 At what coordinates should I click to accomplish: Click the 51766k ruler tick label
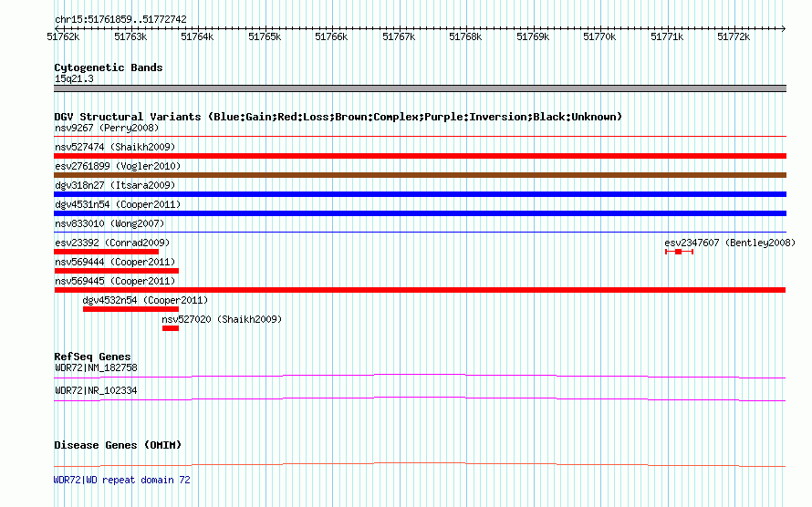click(331, 36)
